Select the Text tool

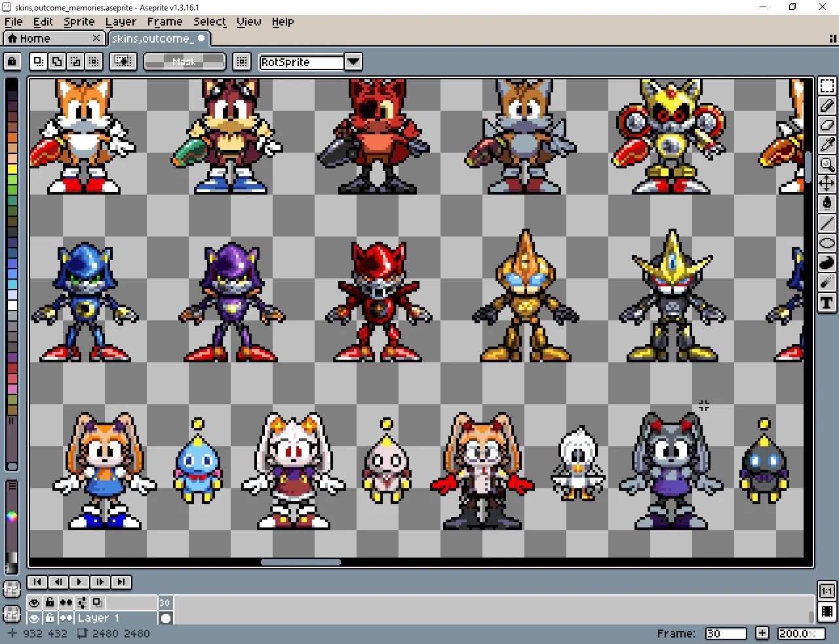pyautogui.click(x=827, y=302)
